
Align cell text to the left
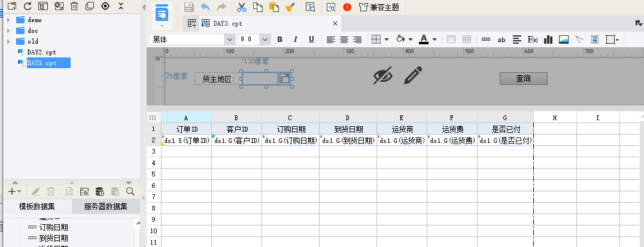(330, 39)
